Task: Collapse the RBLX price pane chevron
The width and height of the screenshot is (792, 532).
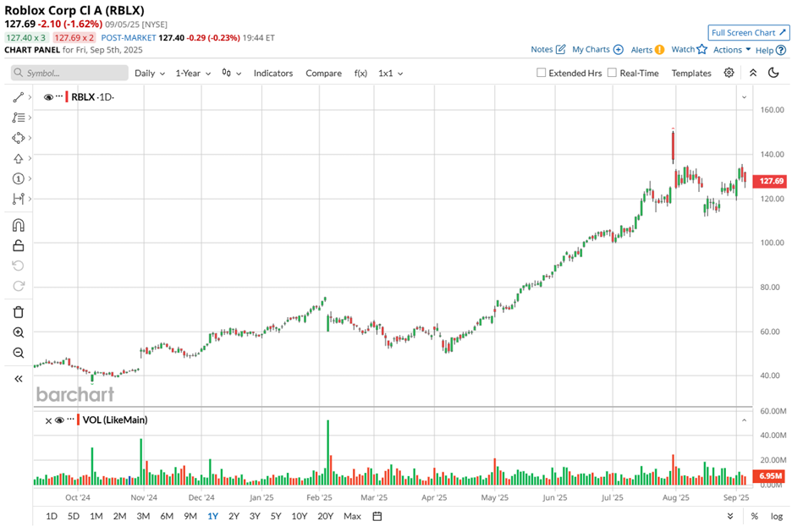Action: click(x=744, y=97)
